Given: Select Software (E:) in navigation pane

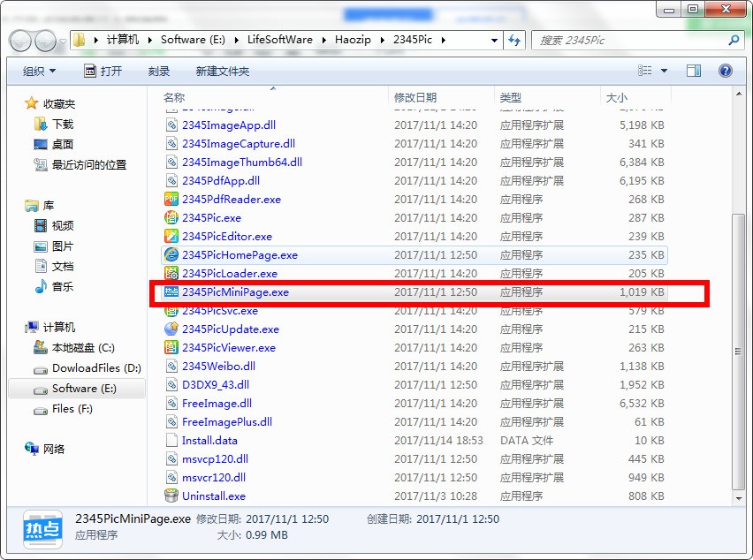Looking at the screenshot, I should pos(77,389).
